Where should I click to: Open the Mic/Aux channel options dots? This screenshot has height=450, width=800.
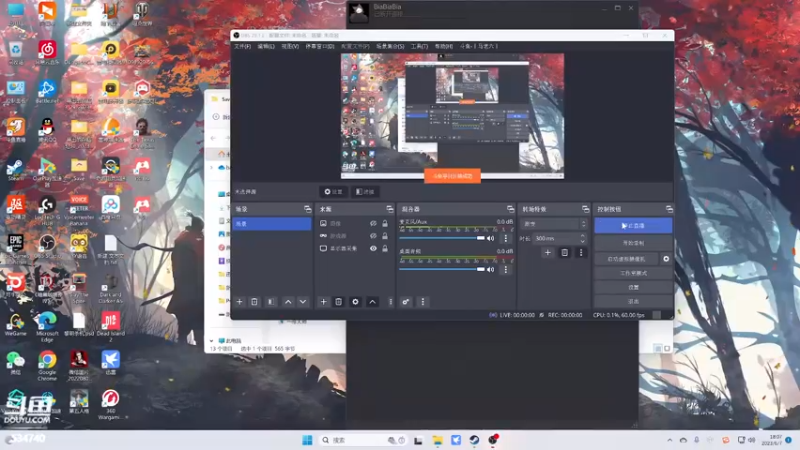(x=506, y=238)
